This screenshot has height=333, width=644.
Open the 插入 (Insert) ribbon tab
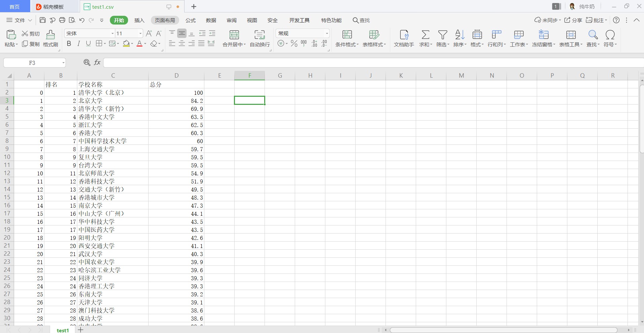[x=139, y=20]
